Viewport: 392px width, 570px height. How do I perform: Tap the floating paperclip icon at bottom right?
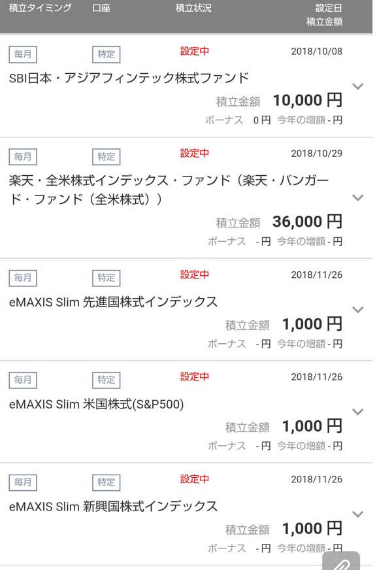point(341,563)
